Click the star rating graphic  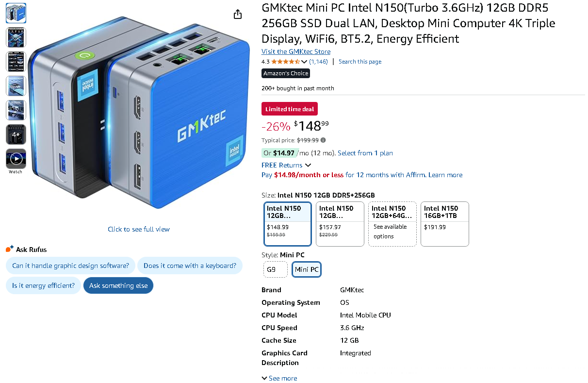(285, 62)
